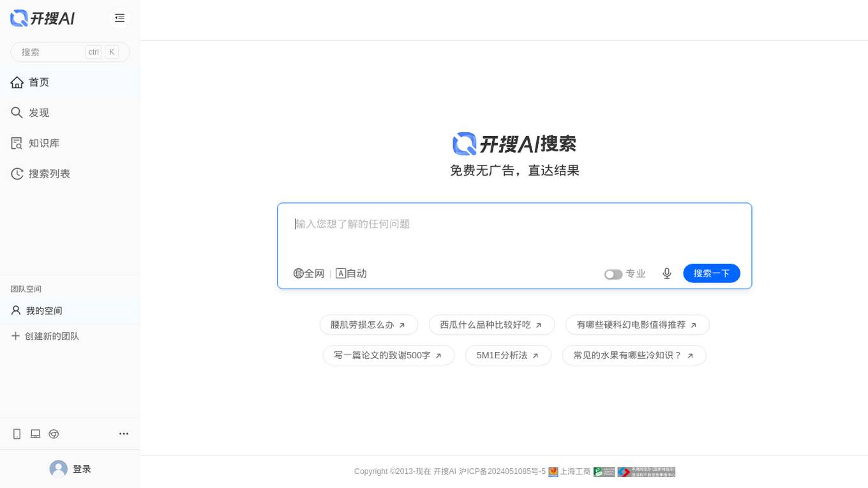Click the 开搜AI logo in sidebar
868x488 pixels.
[43, 18]
